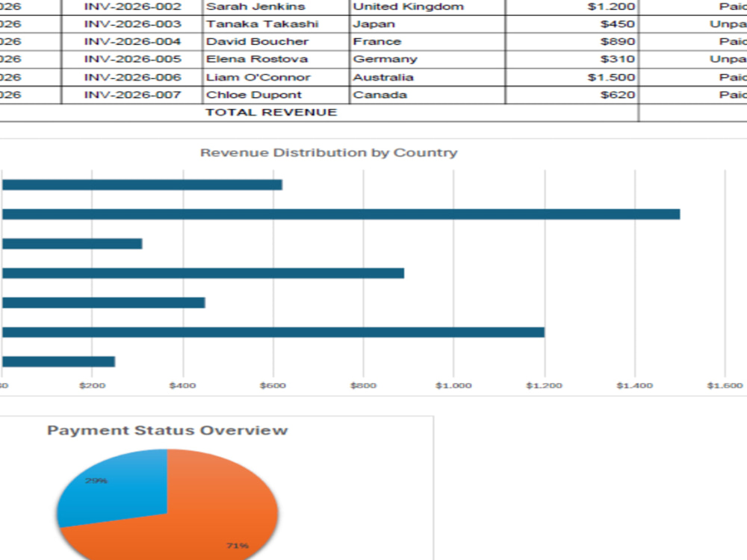Click the David Boucher customer cell
Screen dimensions: 747x560
pyautogui.click(x=276, y=41)
